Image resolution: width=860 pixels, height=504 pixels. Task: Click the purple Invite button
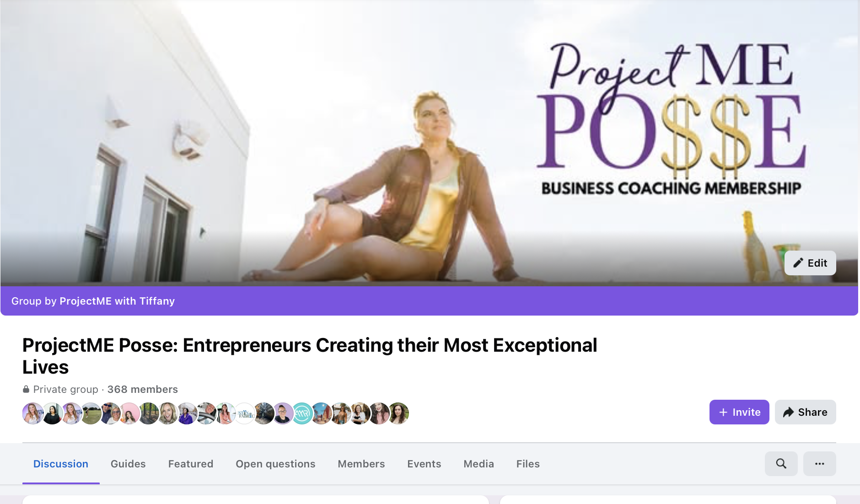point(739,412)
